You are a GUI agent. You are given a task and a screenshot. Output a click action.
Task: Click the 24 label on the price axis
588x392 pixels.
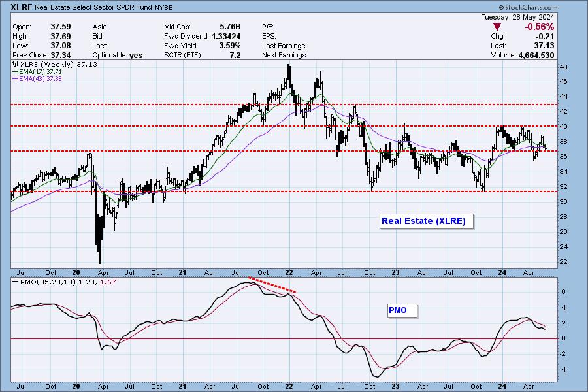click(563, 246)
